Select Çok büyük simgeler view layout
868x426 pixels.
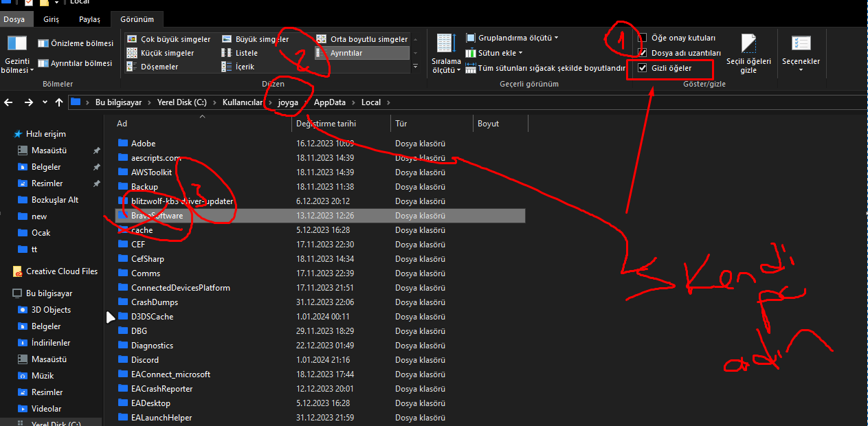(x=169, y=39)
